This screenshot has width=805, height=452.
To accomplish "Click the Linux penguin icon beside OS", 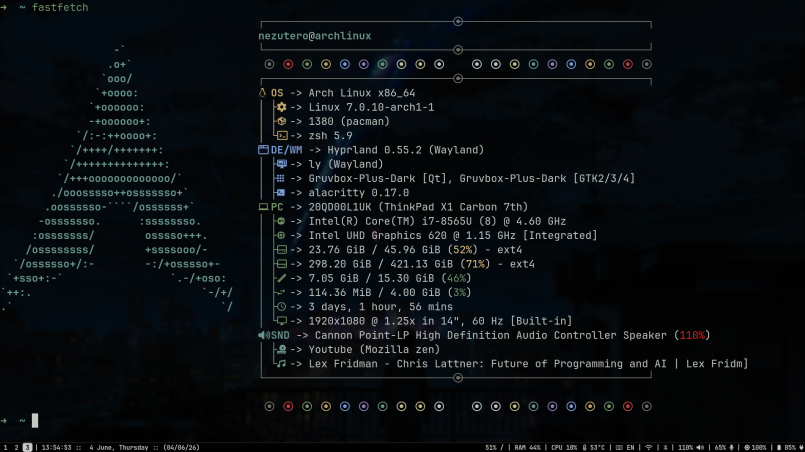I will [262, 93].
